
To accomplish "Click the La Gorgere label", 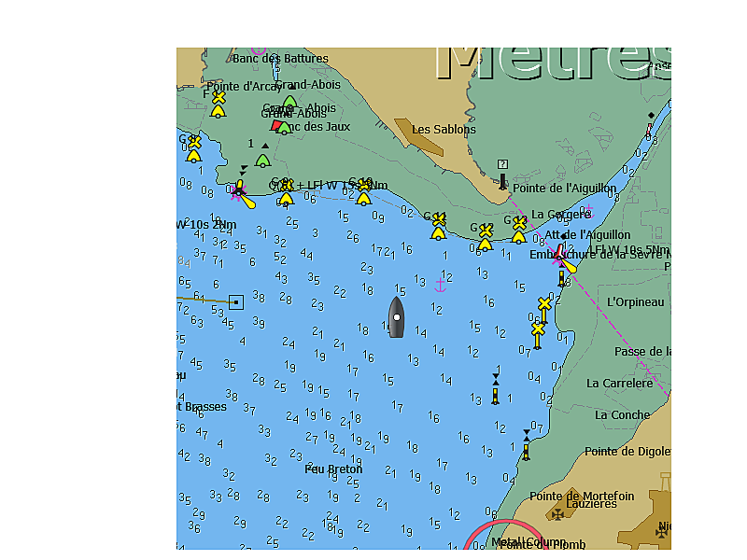I will coord(561,215).
